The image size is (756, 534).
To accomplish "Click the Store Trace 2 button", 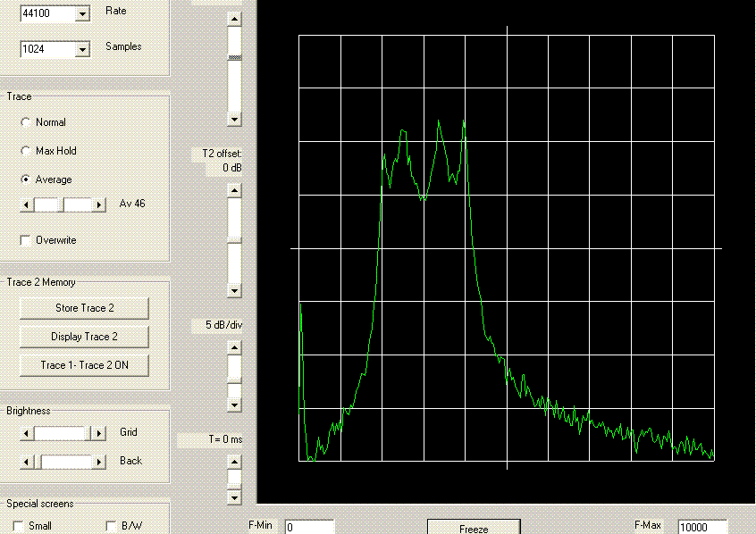I will pyautogui.click(x=84, y=308).
